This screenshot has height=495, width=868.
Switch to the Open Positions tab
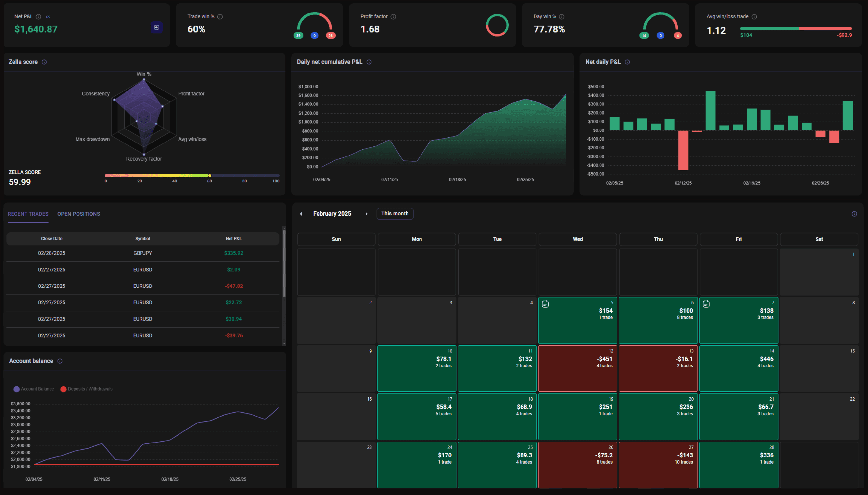click(78, 214)
